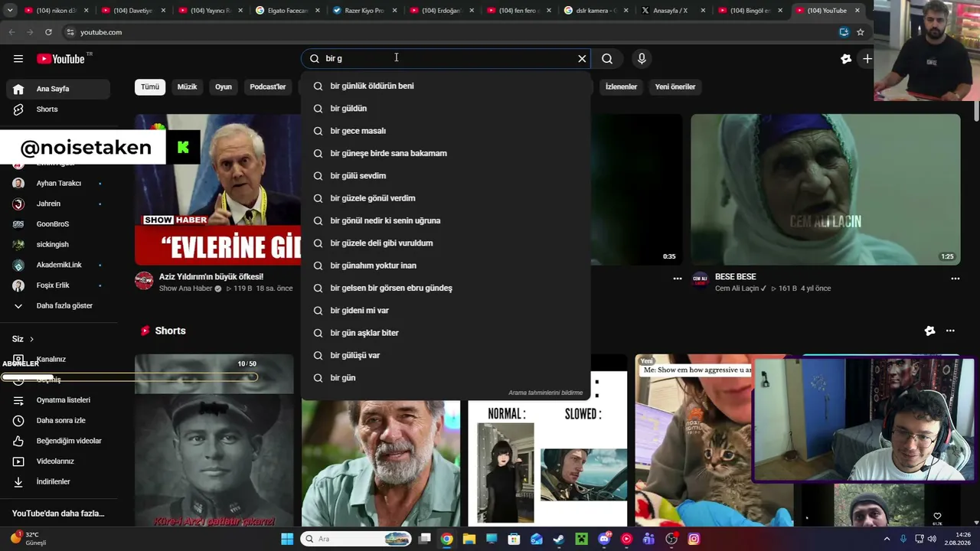The width and height of the screenshot is (980, 551).
Task: Open Aziz Yıldırım'ın büyük öfkesi video title
Action: pos(211,277)
